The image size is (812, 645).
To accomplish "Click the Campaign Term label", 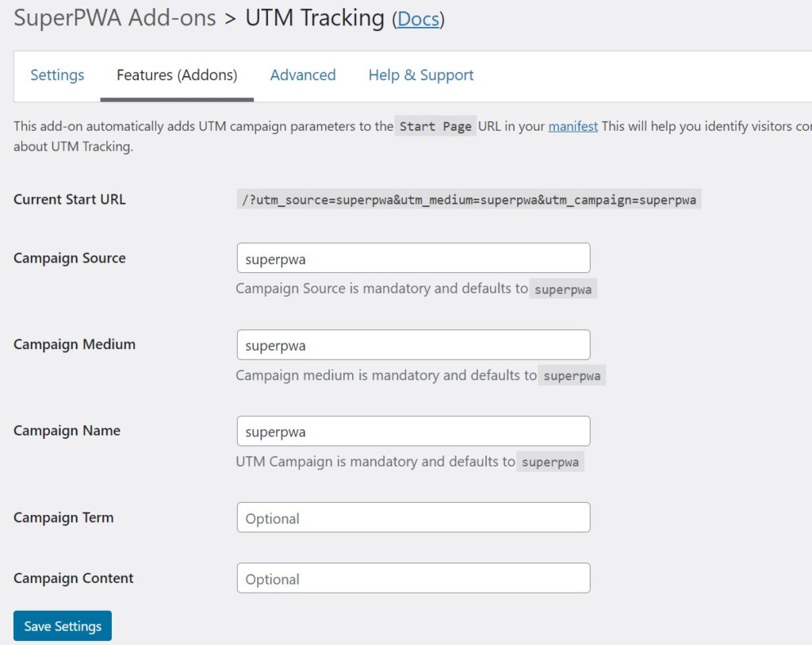I will tap(63, 517).
